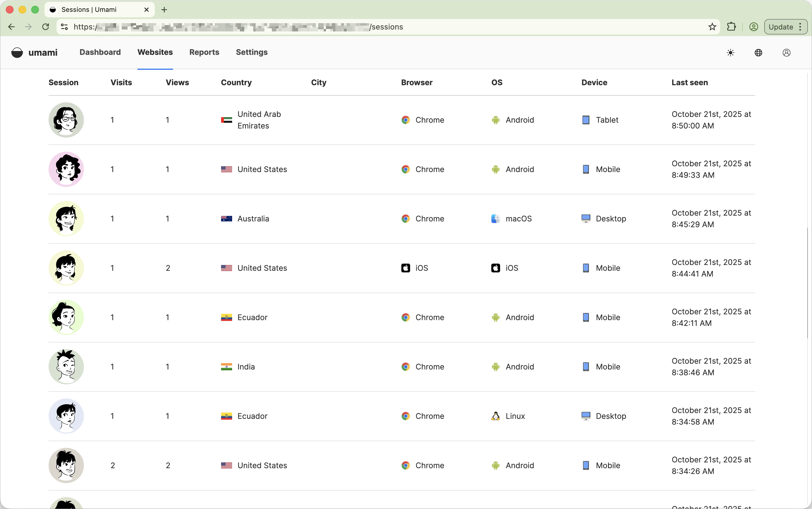Click the Chrome profile avatar icon
Image resolution: width=812 pixels, height=509 pixels.
click(x=753, y=27)
